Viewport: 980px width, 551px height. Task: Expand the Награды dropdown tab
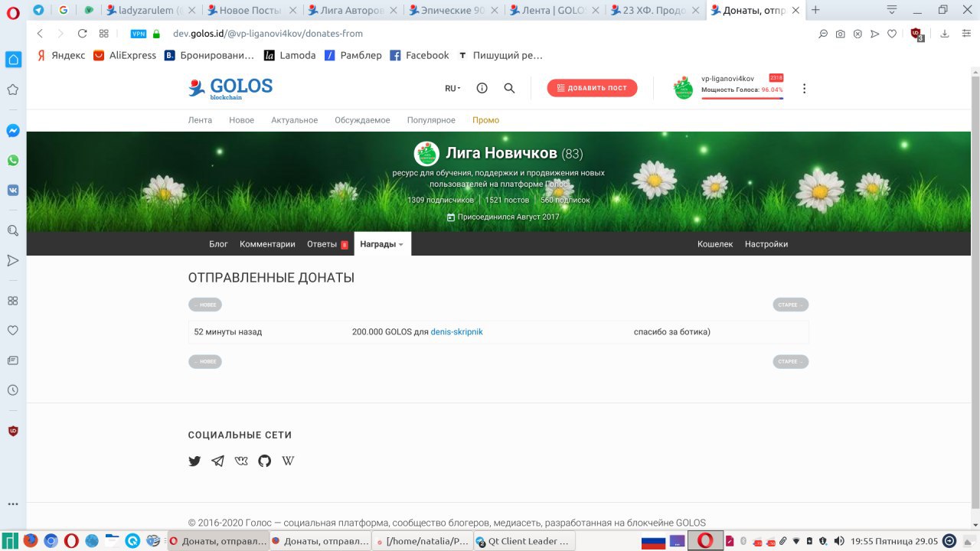click(382, 244)
